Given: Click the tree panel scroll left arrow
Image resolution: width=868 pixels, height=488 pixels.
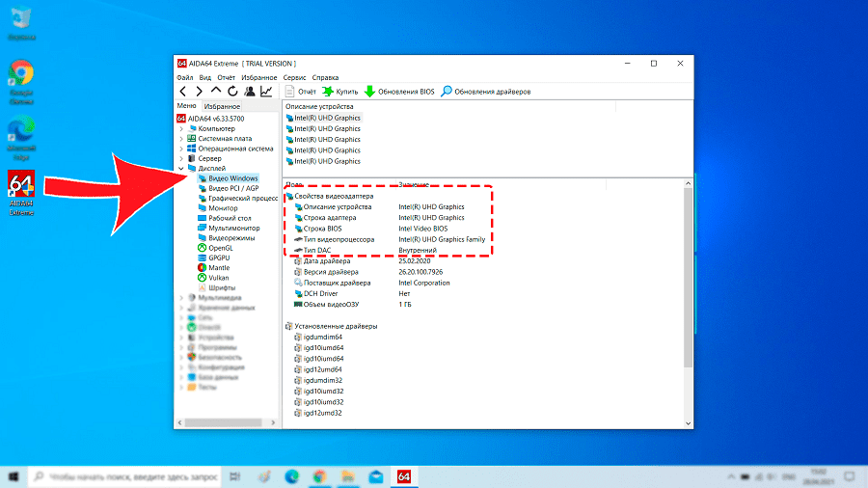Looking at the screenshot, I should coord(179,422).
